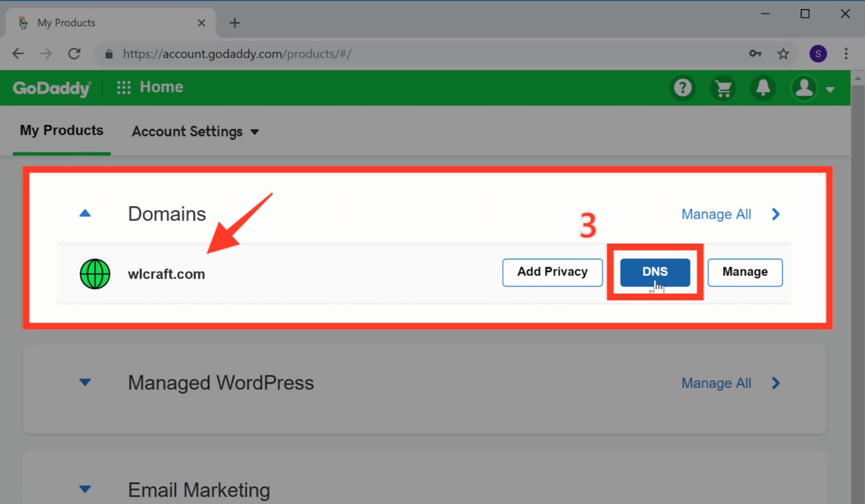Click the Add Privacy button
Viewport: 865px width, 504px height.
(x=552, y=272)
